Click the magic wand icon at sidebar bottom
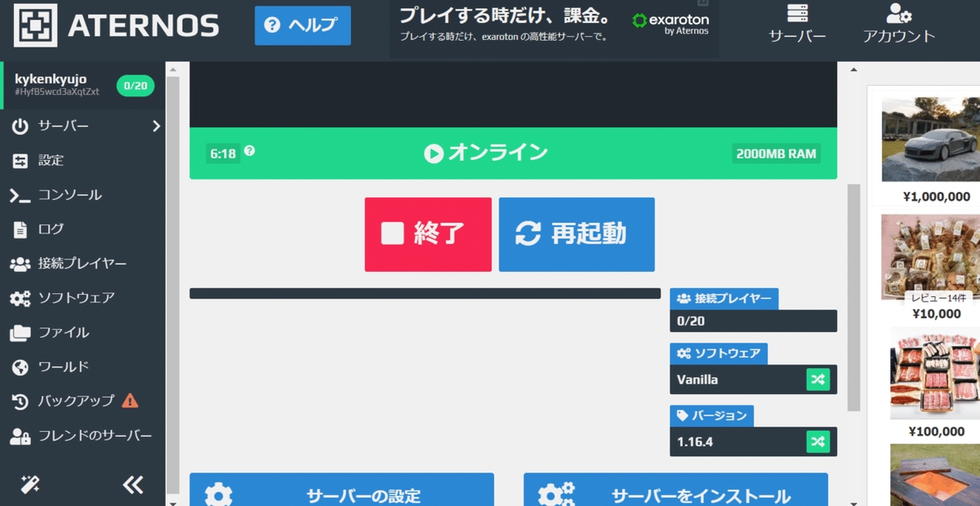 (x=30, y=485)
